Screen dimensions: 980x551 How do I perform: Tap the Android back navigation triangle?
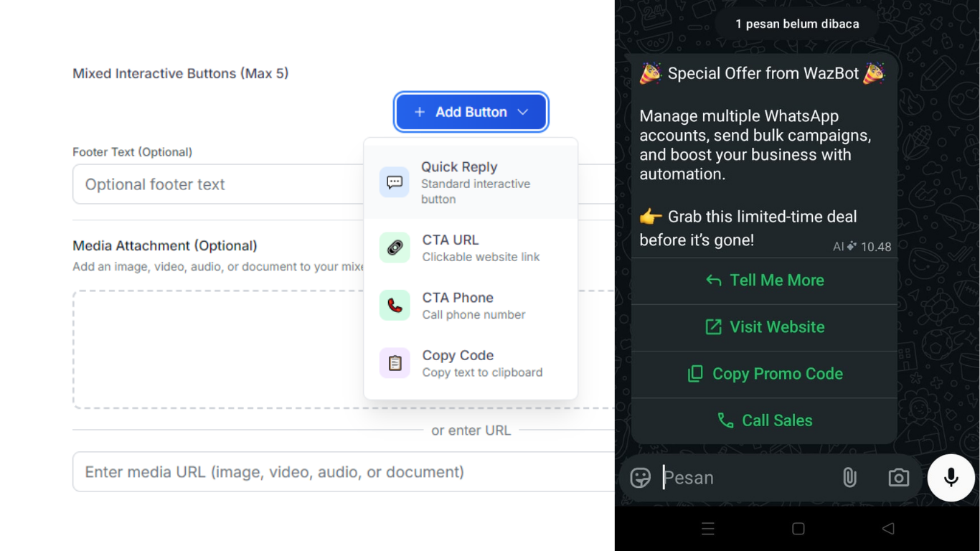tap(888, 529)
